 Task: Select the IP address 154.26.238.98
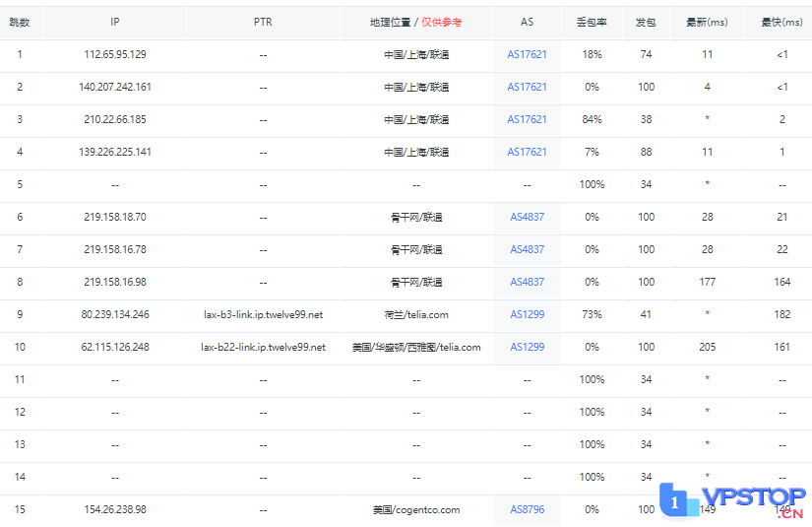pos(115,510)
